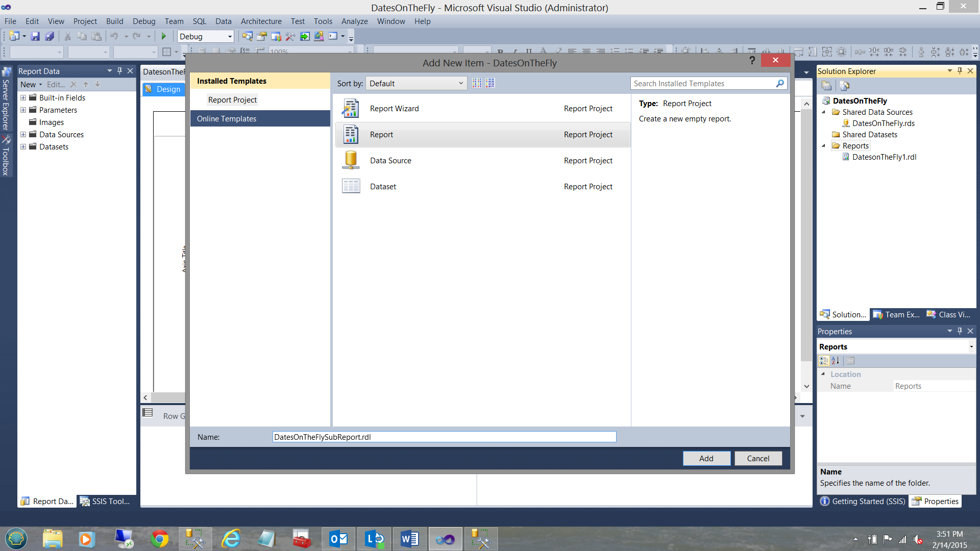Switch to small icons view
The height and width of the screenshot is (551, 980).
coord(477,83)
